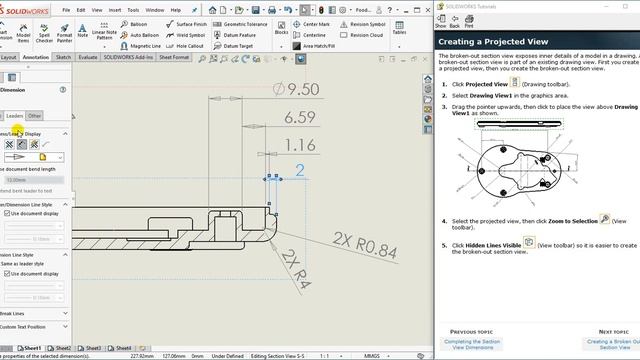The image size is (640, 360).
Task: Click the bend length value field
Action: tap(33, 180)
